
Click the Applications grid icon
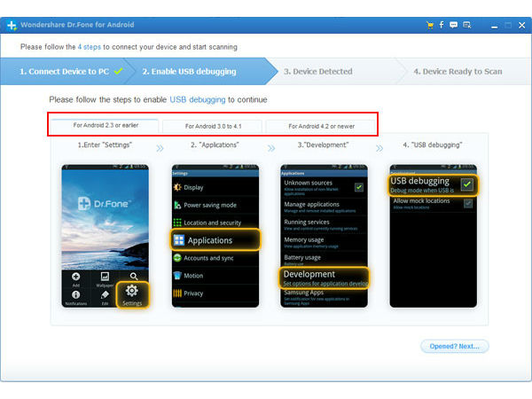tap(179, 240)
